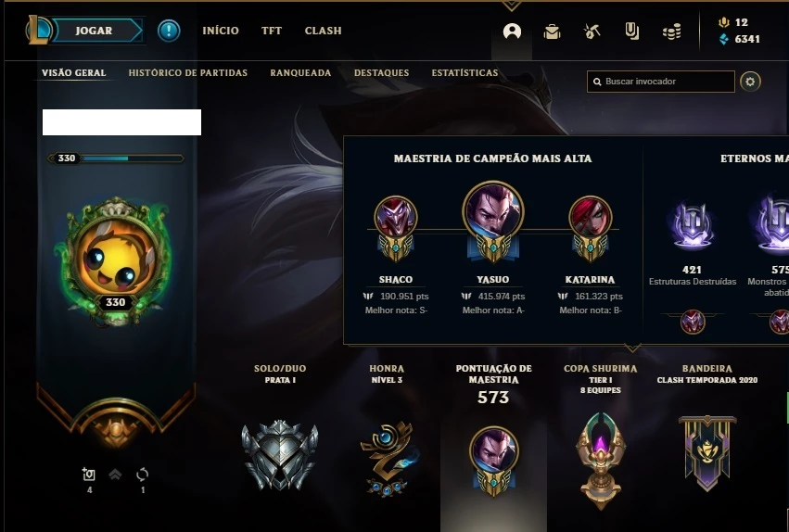Screen dimensions: 789x532
Task: Open the Ranqueada tab
Action: [x=300, y=73]
